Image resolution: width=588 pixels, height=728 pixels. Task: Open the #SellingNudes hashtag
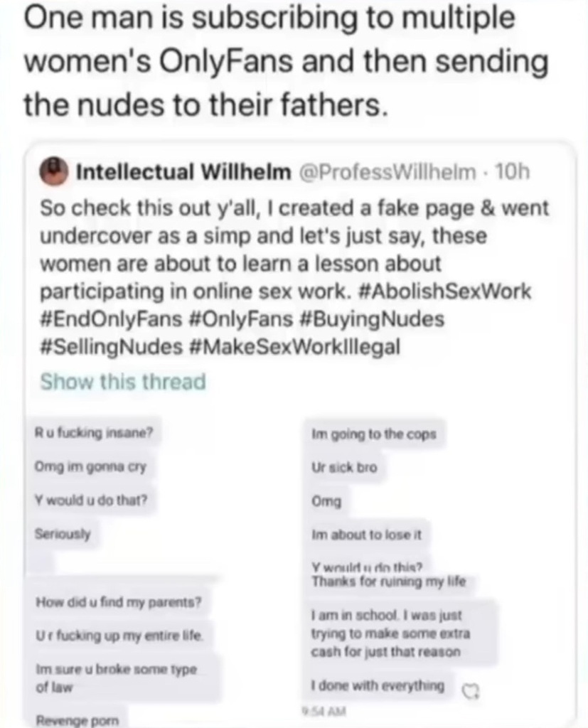click(x=112, y=347)
